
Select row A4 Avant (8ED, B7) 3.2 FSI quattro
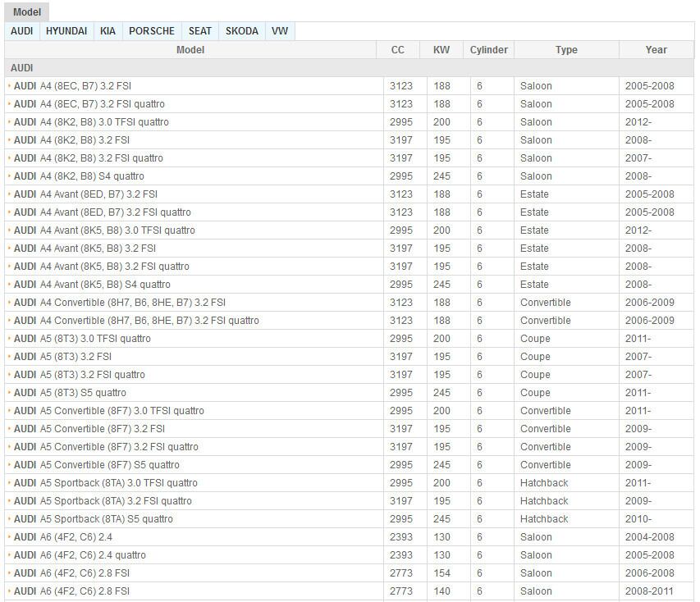(x=349, y=212)
